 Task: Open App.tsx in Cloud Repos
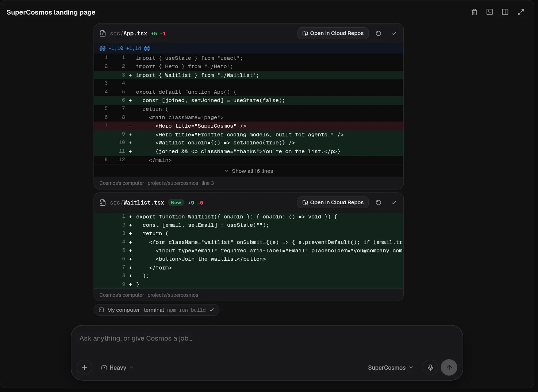click(333, 33)
